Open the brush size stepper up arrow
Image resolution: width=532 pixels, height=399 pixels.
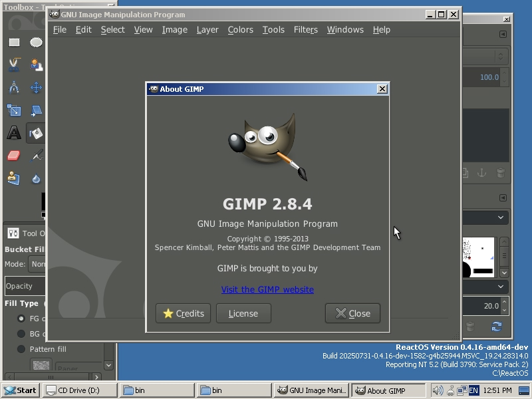pos(505,301)
